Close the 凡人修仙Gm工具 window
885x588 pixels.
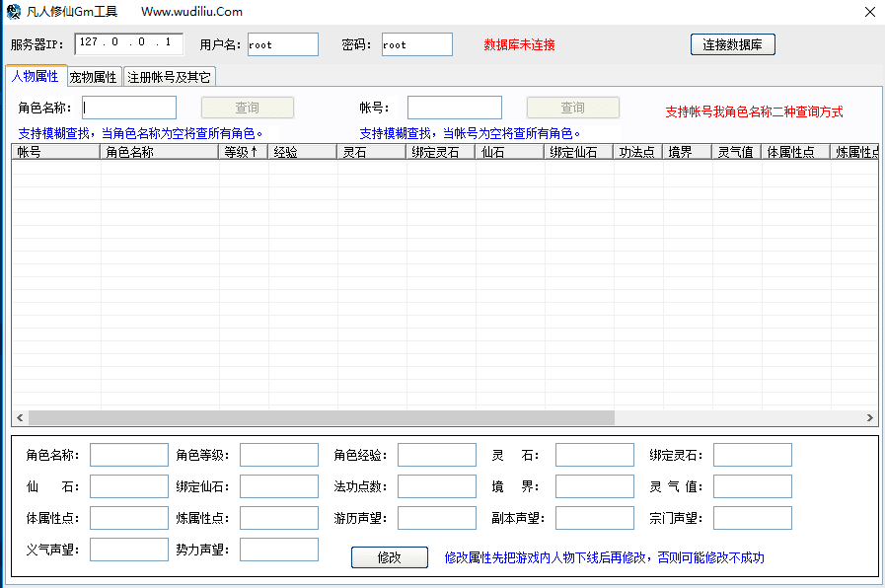tap(870, 12)
